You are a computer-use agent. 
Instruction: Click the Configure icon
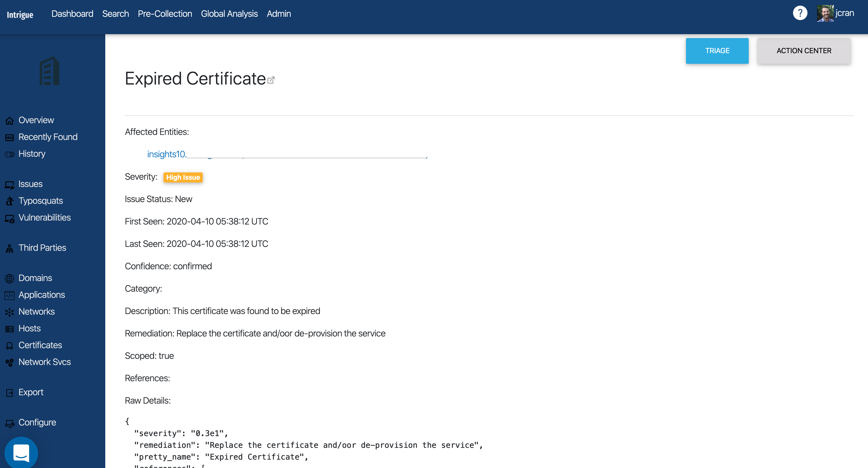tap(10, 423)
